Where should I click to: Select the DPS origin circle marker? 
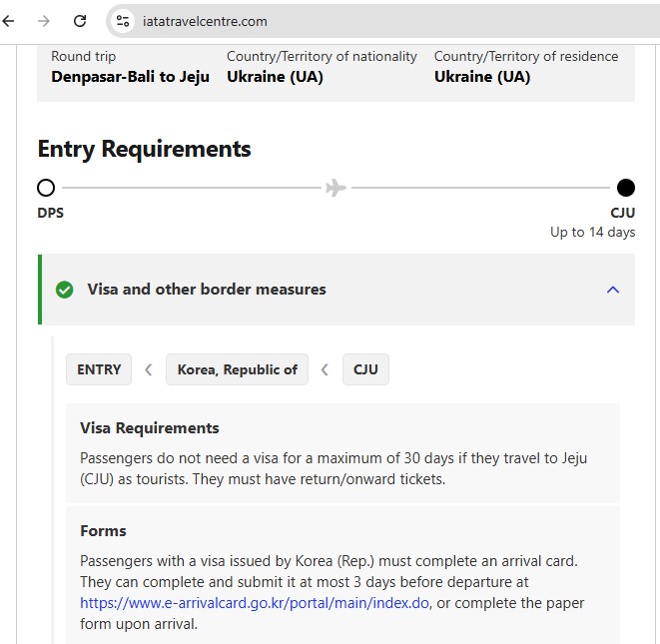click(x=46, y=188)
